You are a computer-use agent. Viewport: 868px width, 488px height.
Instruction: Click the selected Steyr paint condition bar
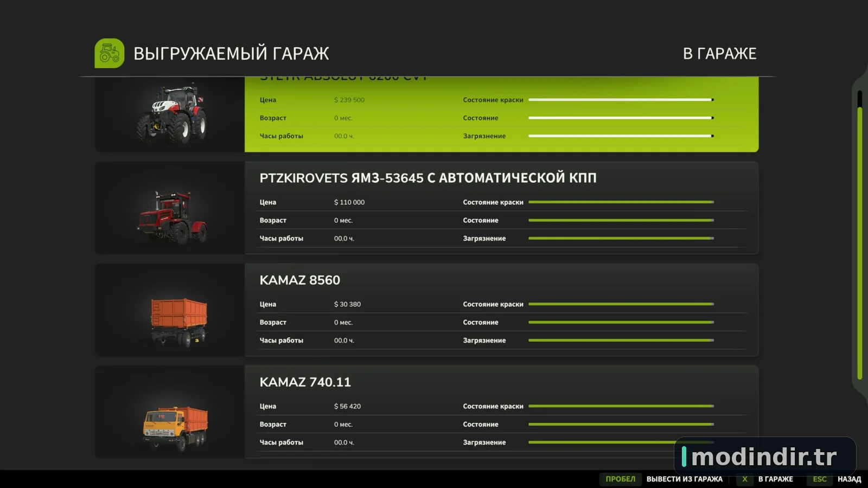tap(621, 100)
